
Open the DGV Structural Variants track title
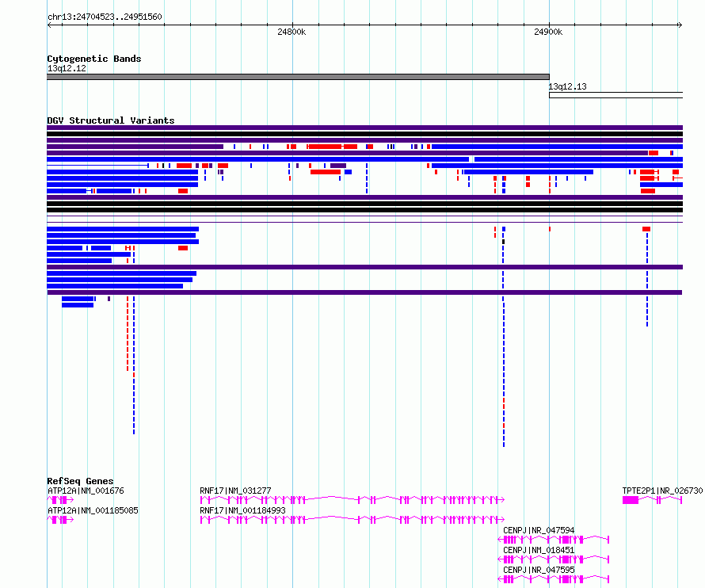pyautogui.click(x=111, y=120)
